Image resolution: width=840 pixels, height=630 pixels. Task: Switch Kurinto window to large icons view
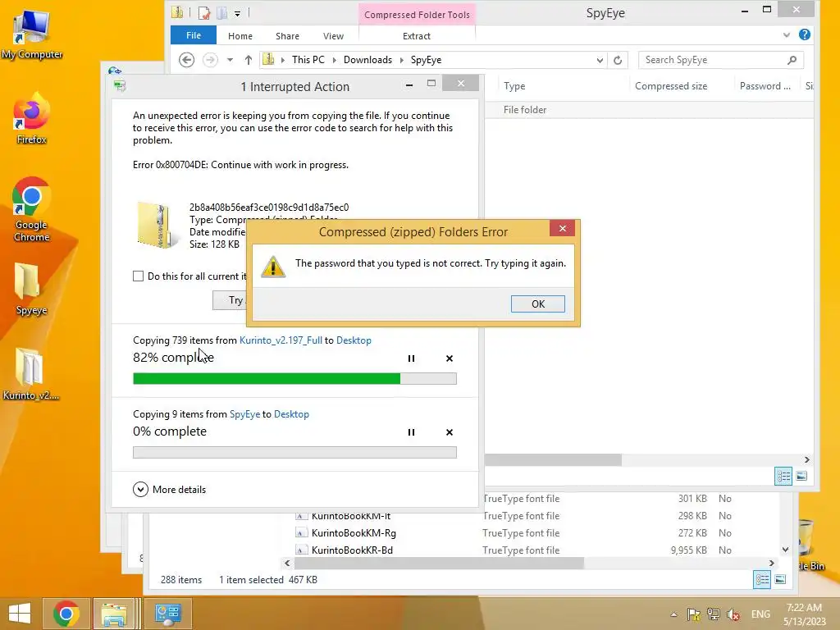pos(781,580)
